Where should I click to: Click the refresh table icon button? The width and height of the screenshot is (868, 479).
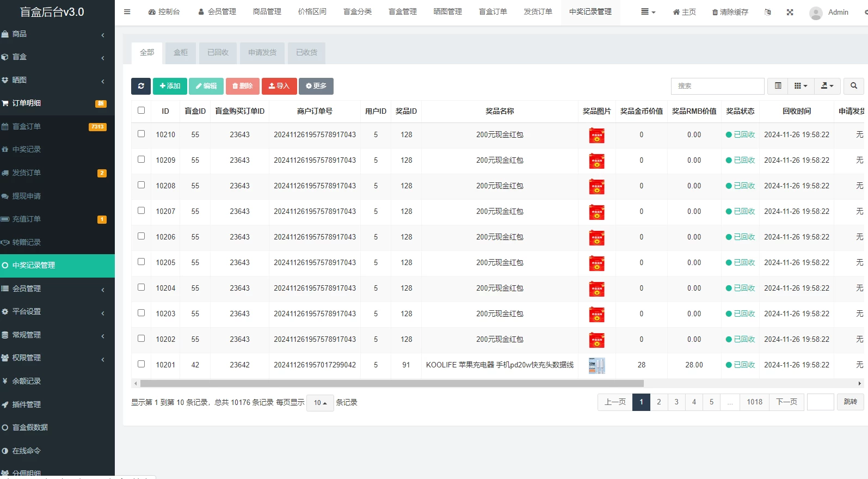(x=141, y=86)
